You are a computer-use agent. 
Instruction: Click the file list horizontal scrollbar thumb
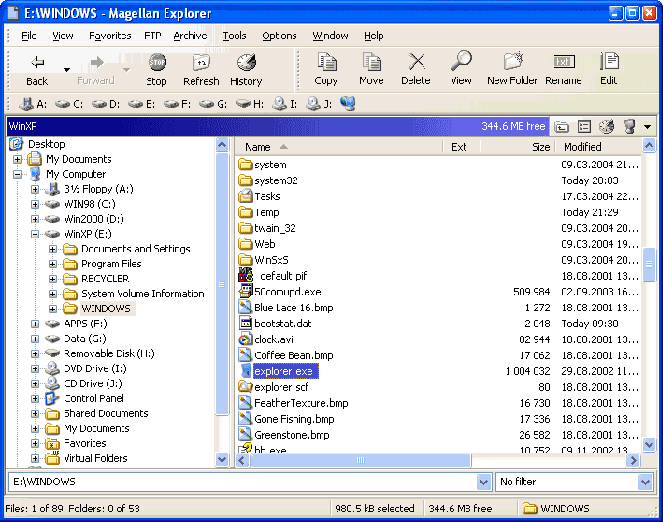[x=360, y=460]
